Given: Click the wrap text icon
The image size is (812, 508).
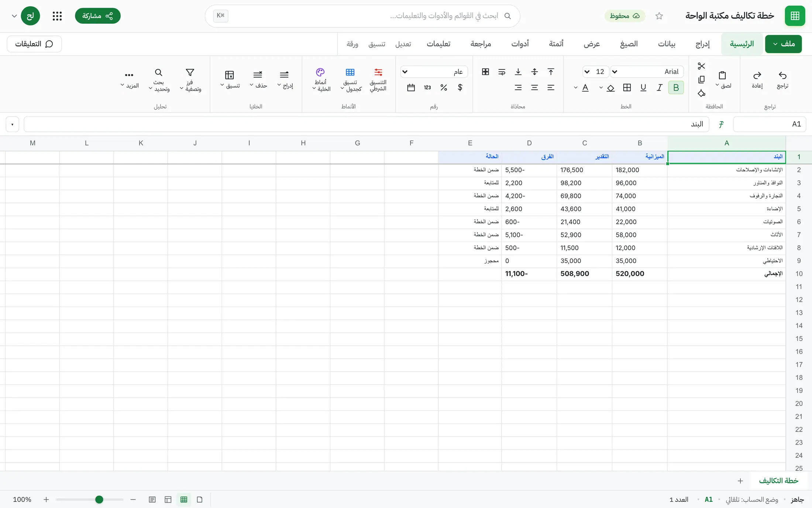Looking at the screenshot, I should tap(502, 72).
